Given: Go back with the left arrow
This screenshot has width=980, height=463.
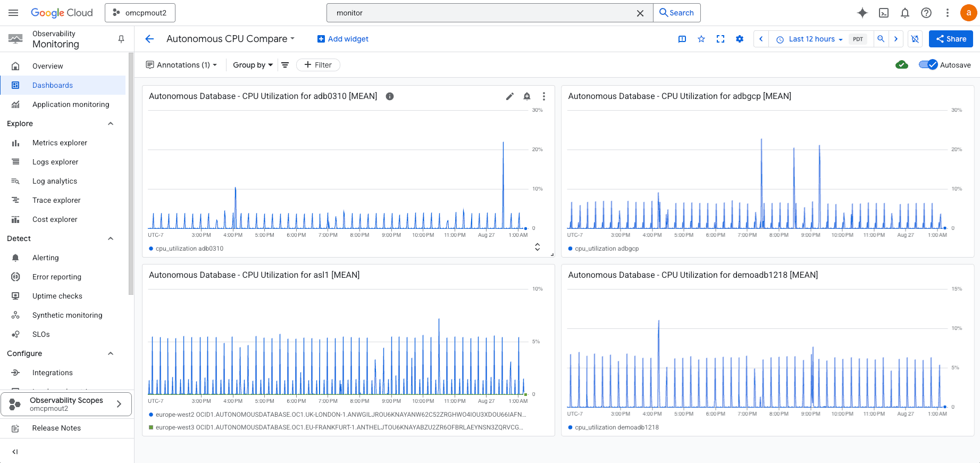Looking at the screenshot, I should 149,39.
